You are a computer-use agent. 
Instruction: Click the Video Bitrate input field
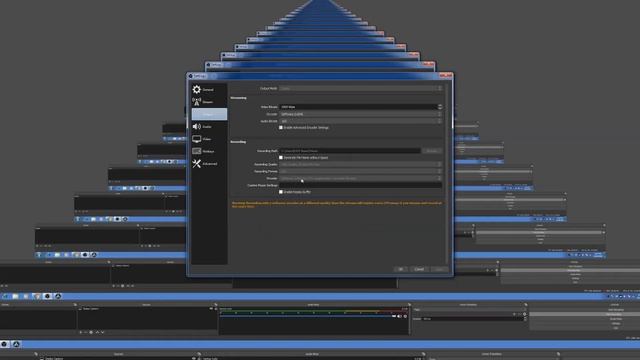(x=358, y=107)
